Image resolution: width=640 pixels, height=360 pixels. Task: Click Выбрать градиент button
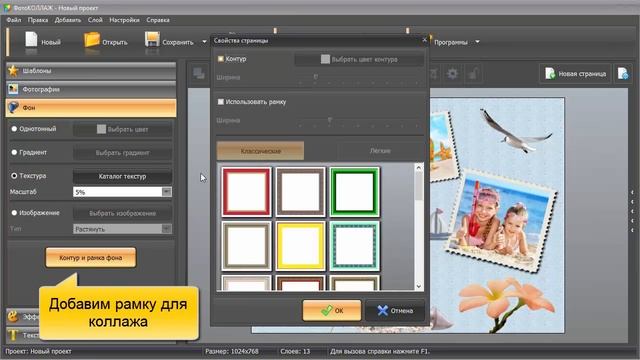(x=122, y=153)
